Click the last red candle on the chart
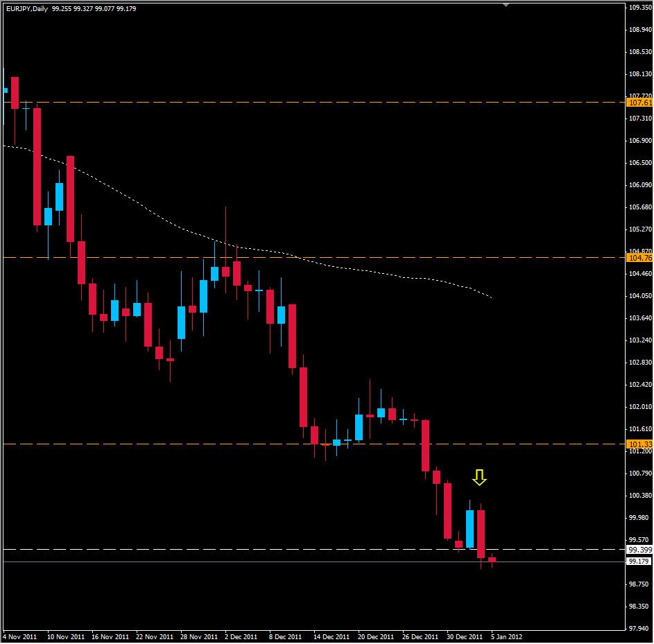The height and width of the screenshot is (644, 654). tap(492, 559)
